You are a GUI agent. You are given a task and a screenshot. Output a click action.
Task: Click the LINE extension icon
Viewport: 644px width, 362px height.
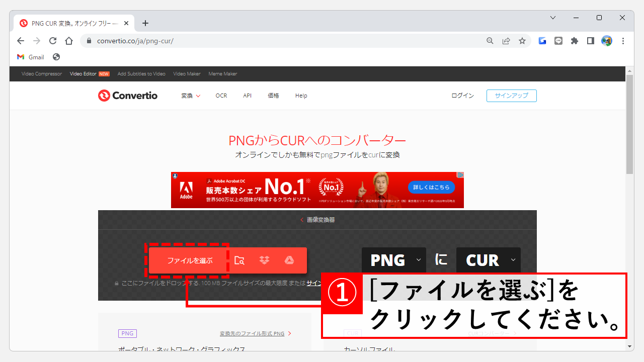tap(558, 41)
